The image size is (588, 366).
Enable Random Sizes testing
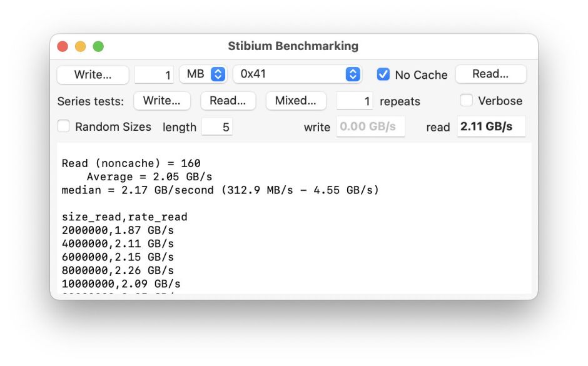tap(63, 126)
